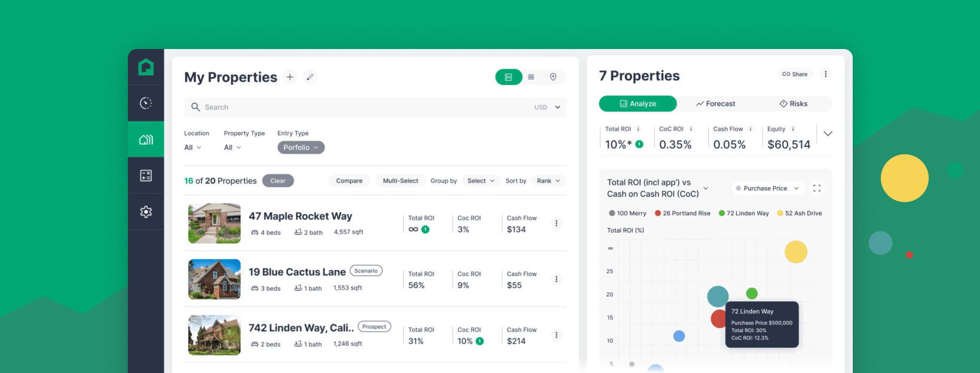Click the Share button
The width and height of the screenshot is (980, 373).
[795, 74]
